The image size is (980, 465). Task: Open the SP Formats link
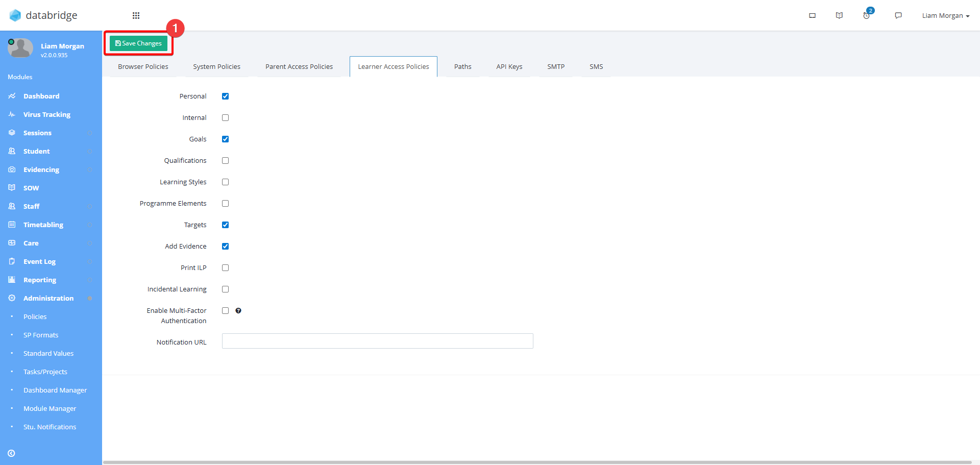tap(41, 335)
